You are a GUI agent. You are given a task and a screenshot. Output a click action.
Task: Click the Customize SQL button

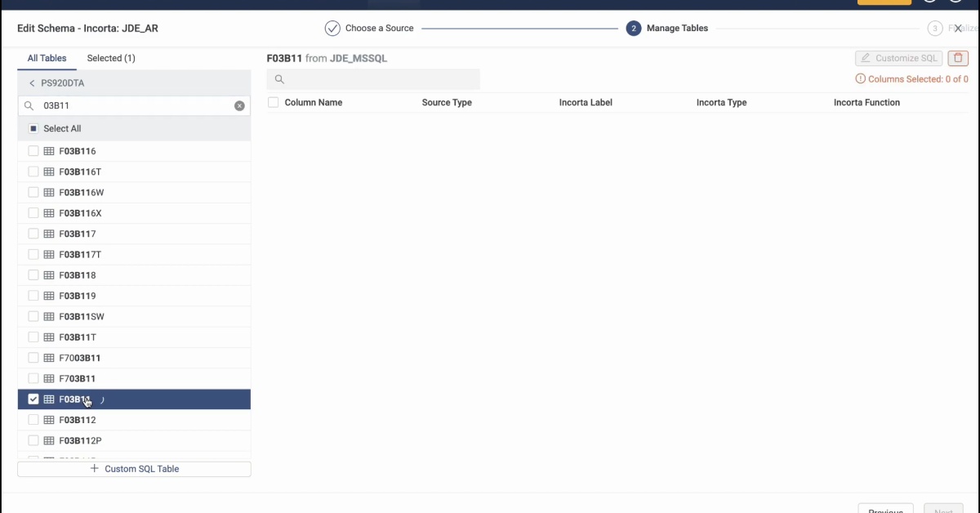[x=898, y=58]
